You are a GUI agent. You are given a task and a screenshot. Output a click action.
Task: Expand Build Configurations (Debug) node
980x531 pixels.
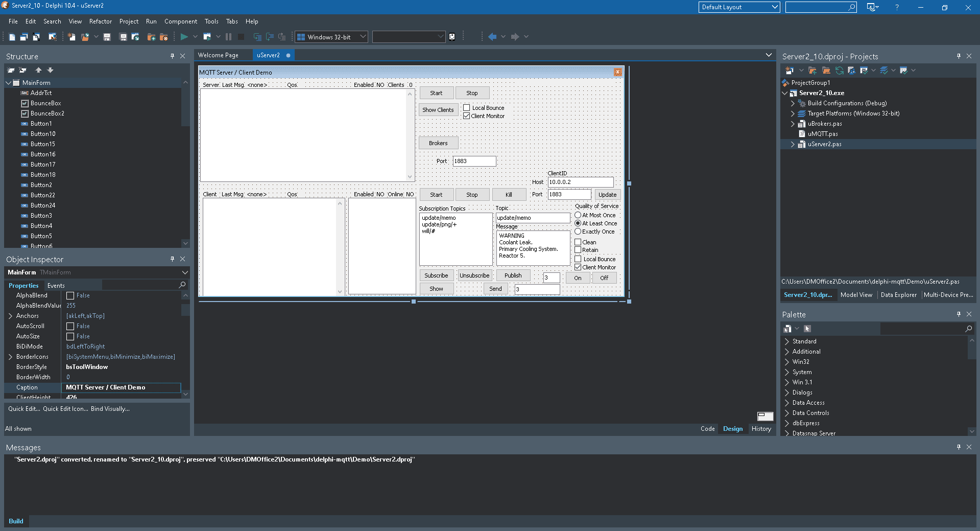(793, 103)
